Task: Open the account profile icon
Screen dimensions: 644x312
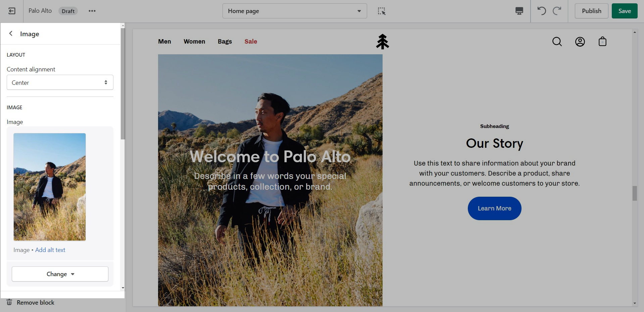Action: [580, 42]
